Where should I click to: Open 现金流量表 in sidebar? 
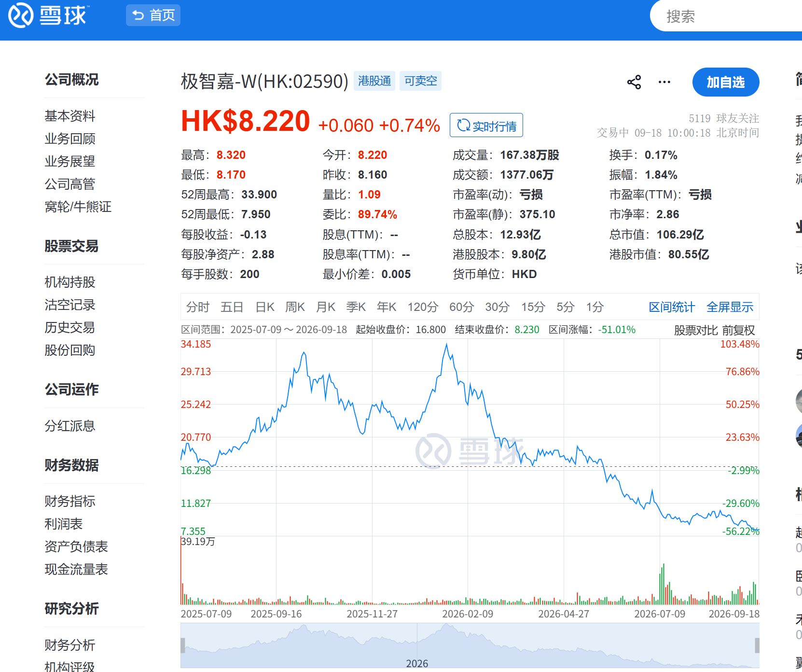(x=76, y=569)
